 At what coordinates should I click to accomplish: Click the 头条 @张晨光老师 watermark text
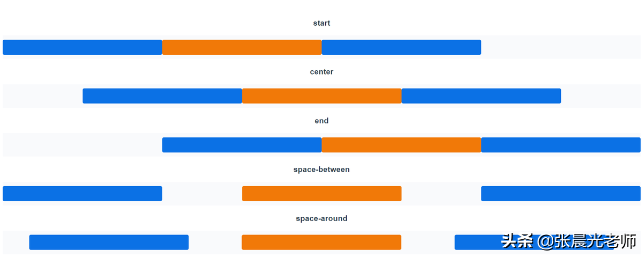point(568,241)
